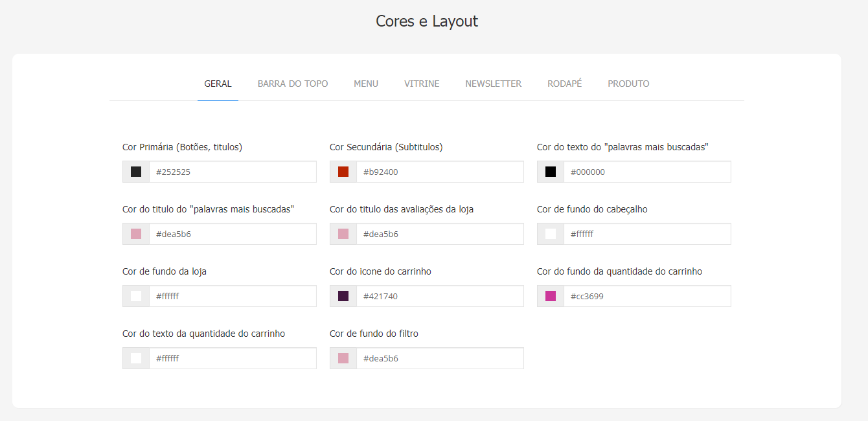The height and width of the screenshot is (421, 868).
Task: Click the Cor do icone do carrinho swatch
Action: 343,296
